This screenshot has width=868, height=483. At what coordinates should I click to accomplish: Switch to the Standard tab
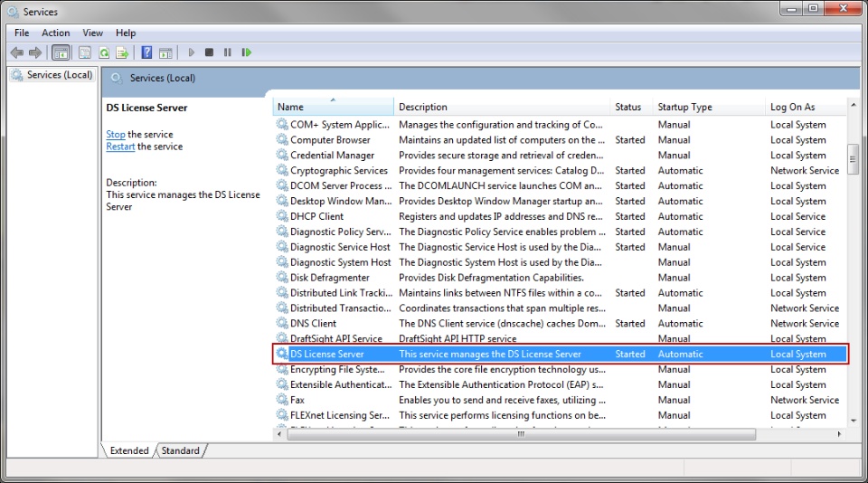click(181, 450)
